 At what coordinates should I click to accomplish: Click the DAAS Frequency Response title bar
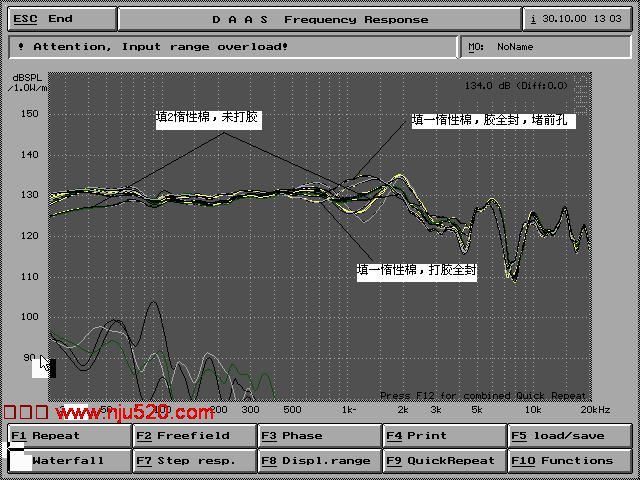[319, 19]
